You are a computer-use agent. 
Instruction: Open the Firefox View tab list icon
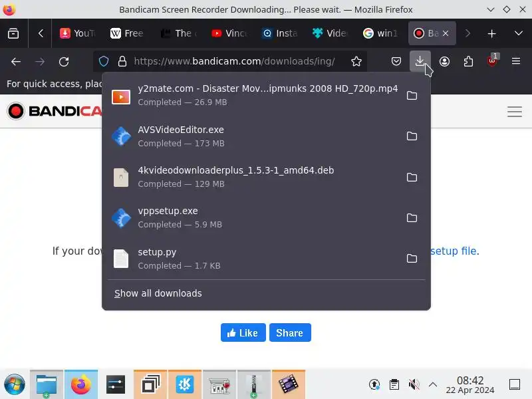13,33
